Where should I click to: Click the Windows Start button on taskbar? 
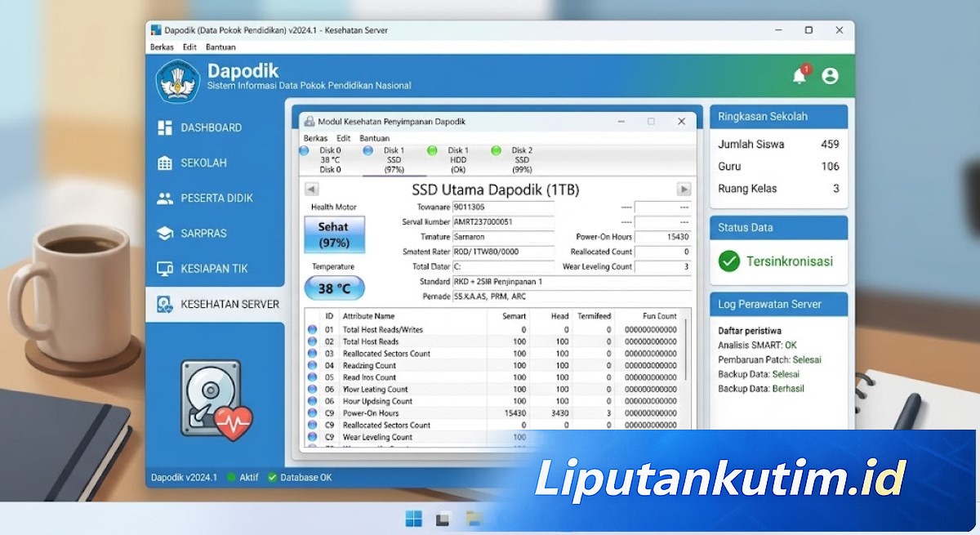click(x=414, y=518)
